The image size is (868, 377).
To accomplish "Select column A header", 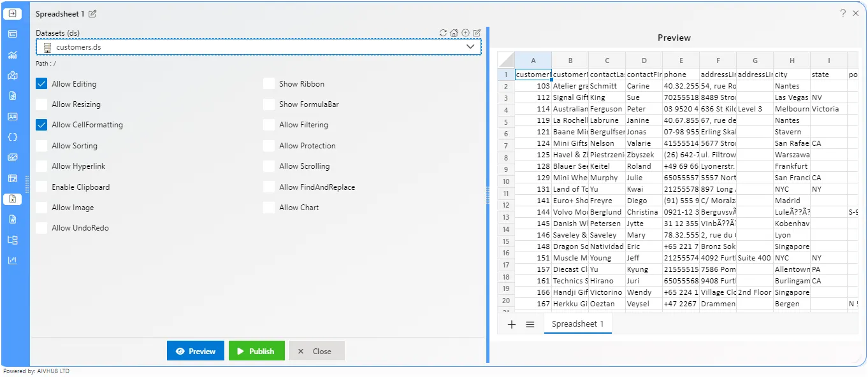I will click(533, 60).
